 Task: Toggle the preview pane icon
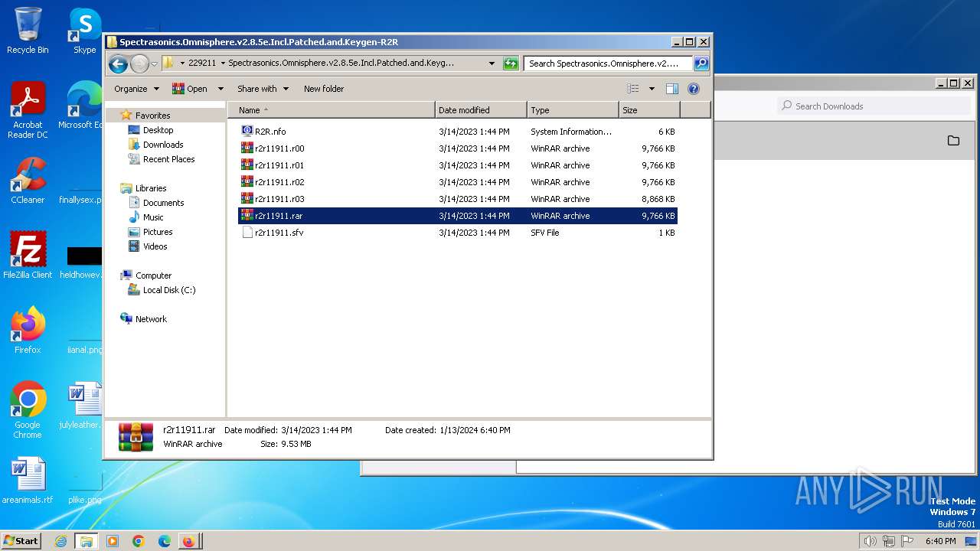[671, 89]
